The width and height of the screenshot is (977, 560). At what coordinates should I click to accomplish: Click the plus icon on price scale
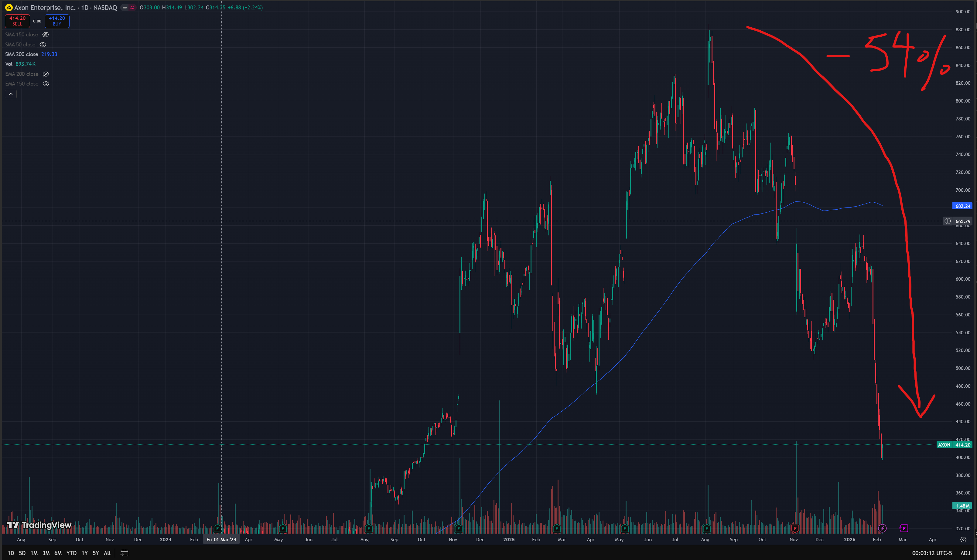tap(948, 221)
